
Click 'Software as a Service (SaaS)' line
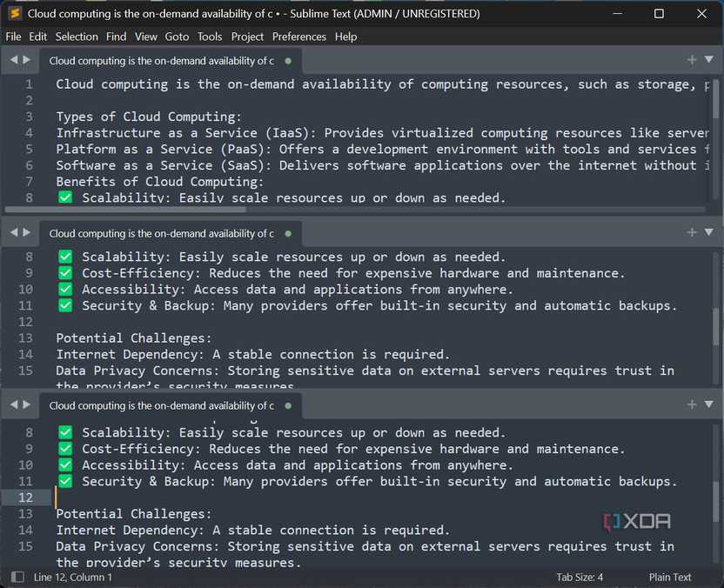point(382,165)
